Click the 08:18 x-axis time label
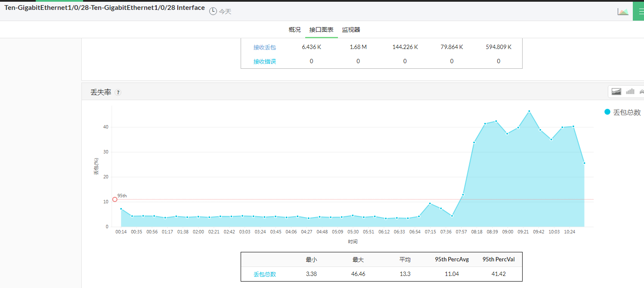The height and width of the screenshot is (288, 644). (x=477, y=232)
